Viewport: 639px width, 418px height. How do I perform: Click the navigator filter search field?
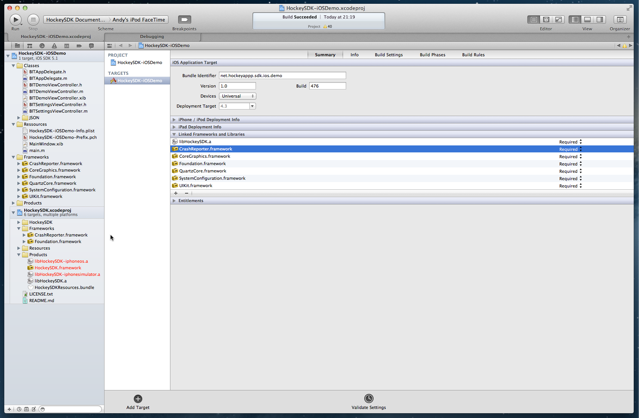click(x=70, y=409)
